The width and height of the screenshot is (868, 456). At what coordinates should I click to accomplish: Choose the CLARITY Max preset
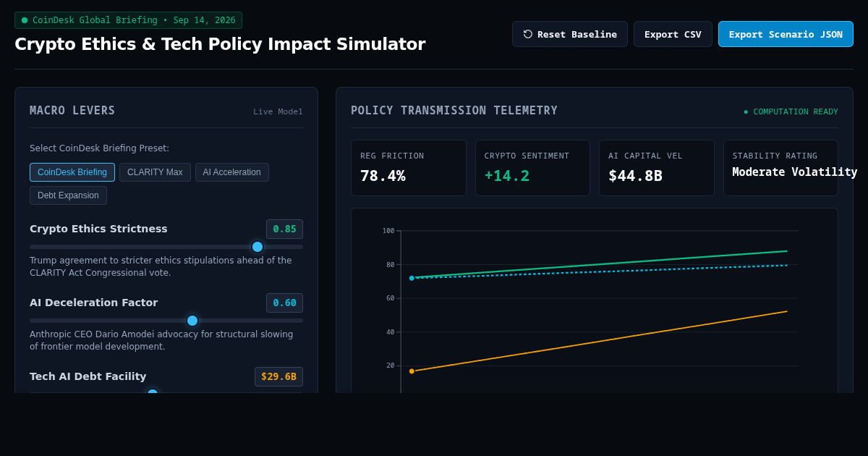[155, 172]
